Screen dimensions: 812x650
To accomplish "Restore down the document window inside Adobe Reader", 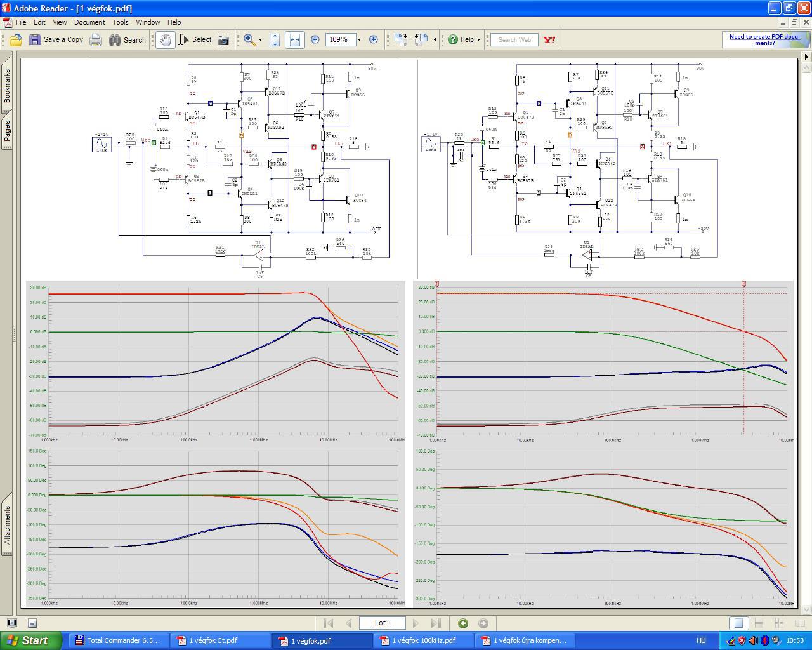I will tap(794, 22).
